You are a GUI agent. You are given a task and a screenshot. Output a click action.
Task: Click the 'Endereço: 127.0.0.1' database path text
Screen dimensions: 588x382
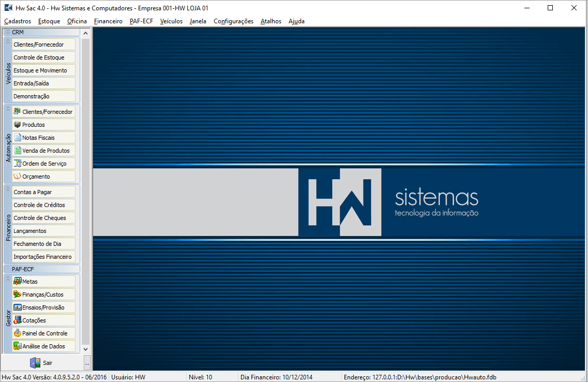coord(420,377)
